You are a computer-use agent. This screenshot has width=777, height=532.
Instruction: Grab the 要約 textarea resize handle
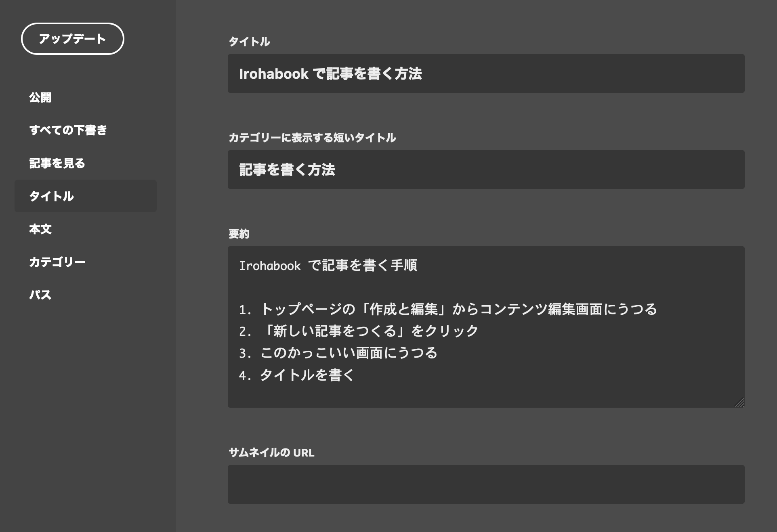[740, 403]
